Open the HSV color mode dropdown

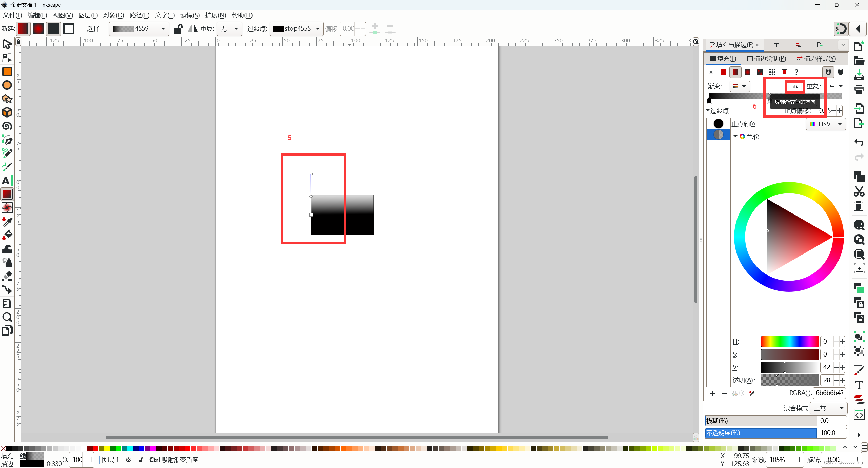[826, 124]
